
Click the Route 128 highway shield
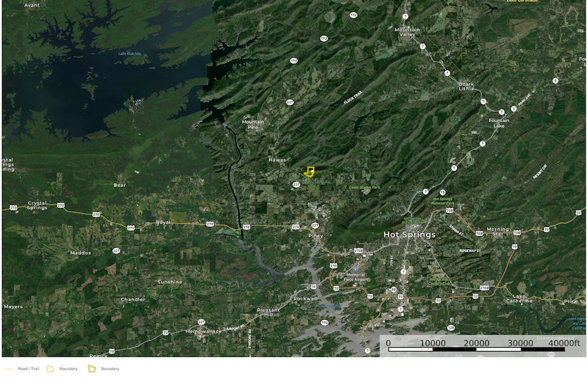tap(451, 328)
